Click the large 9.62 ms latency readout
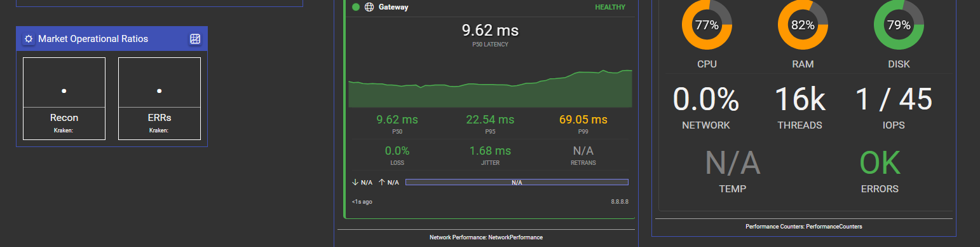This screenshot has height=247, width=980. tap(490, 30)
